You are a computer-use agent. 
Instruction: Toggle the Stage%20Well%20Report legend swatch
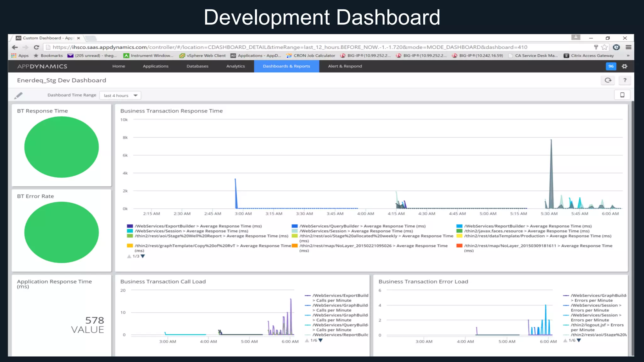click(x=130, y=236)
